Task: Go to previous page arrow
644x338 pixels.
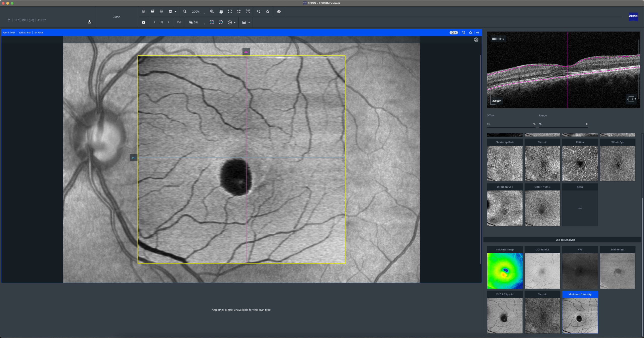Action: click(154, 22)
